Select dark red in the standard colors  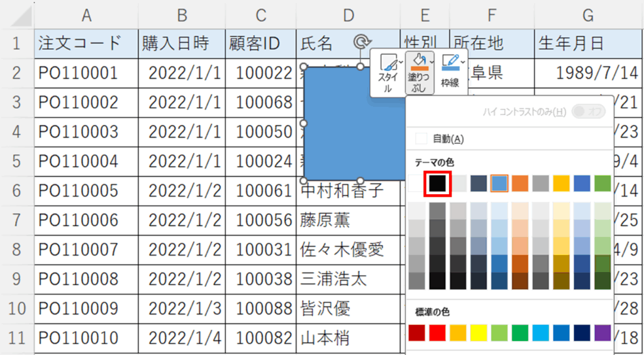417,332
